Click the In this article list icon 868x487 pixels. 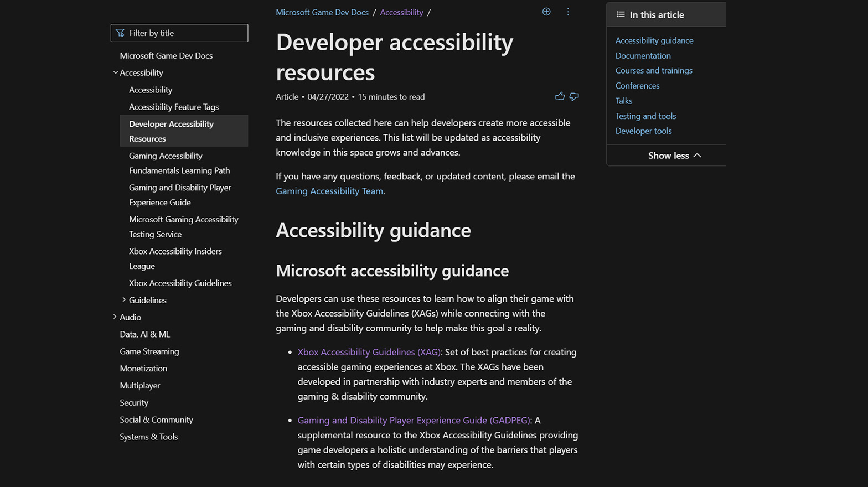click(621, 15)
